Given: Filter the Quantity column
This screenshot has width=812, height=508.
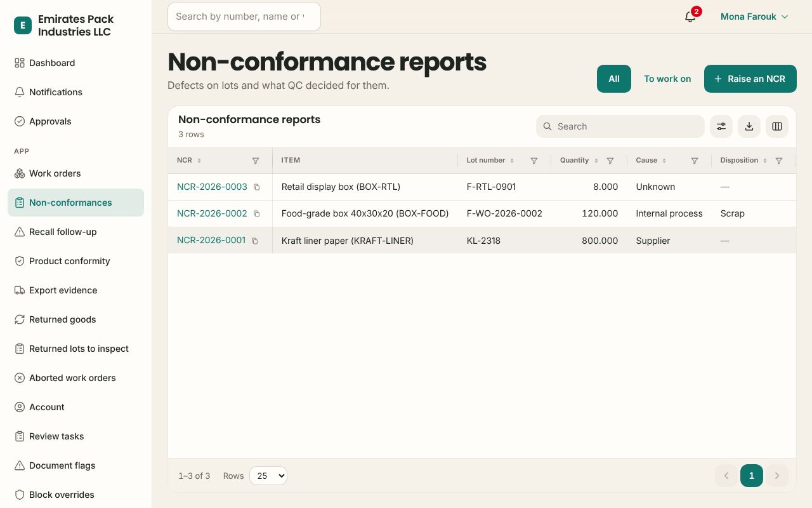Looking at the screenshot, I should (x=610, y=161).
